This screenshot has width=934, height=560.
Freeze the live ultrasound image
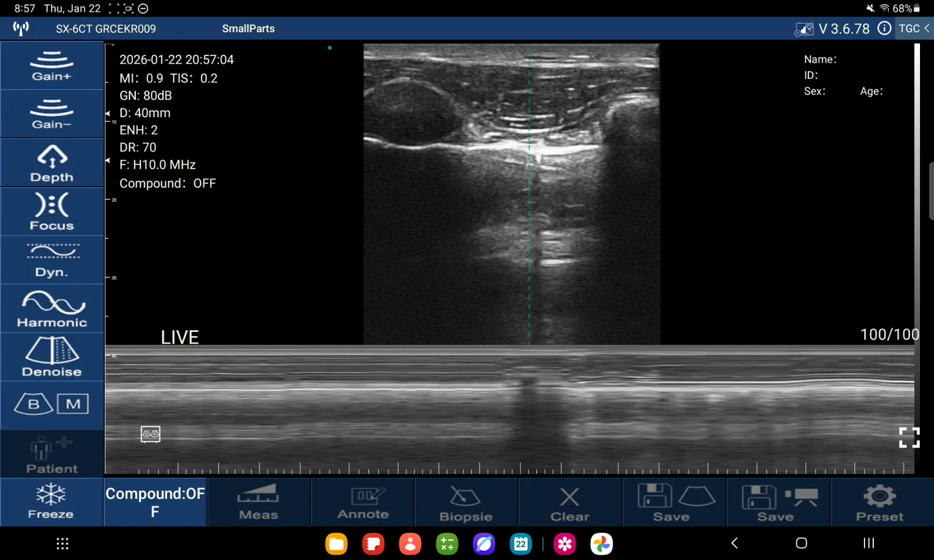[x=51, y=502]
